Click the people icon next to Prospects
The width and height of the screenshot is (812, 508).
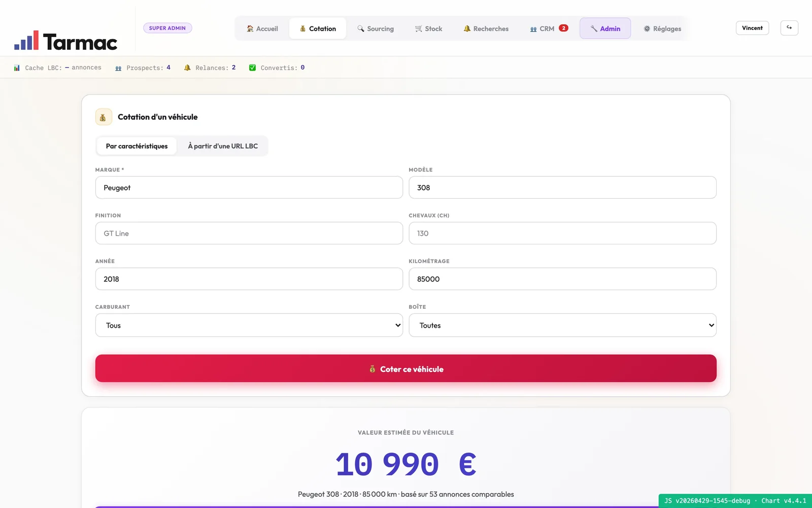[118, 68]
